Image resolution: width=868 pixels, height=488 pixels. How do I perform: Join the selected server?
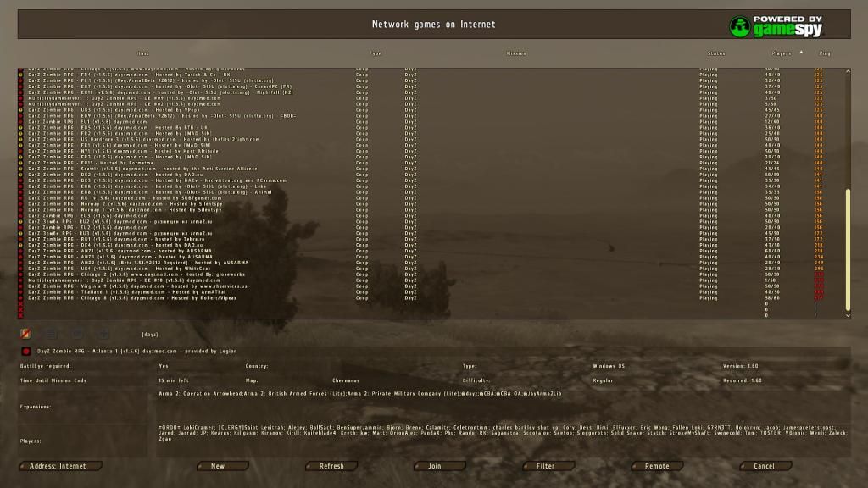click(x=440, y=466)
